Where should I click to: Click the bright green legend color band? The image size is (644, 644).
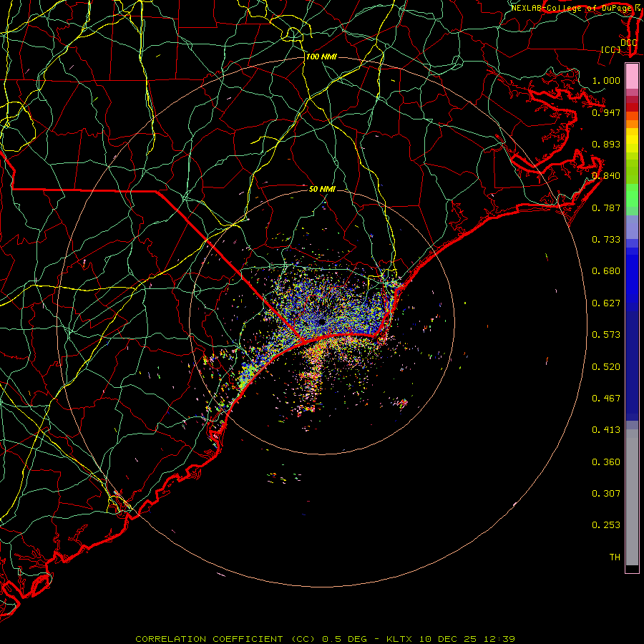(632, 195)
